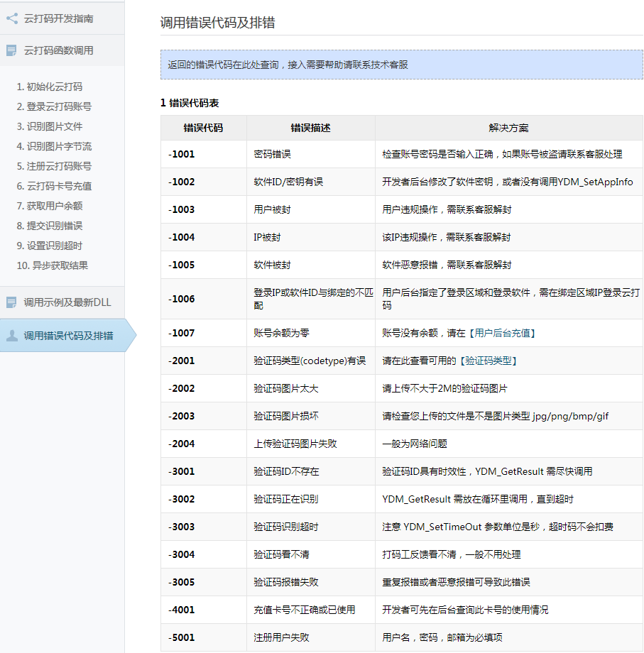Click the user icon beside 调用错误代码及排错
Image resolution: width=644 pixels, height=653 pixels.
12,336
